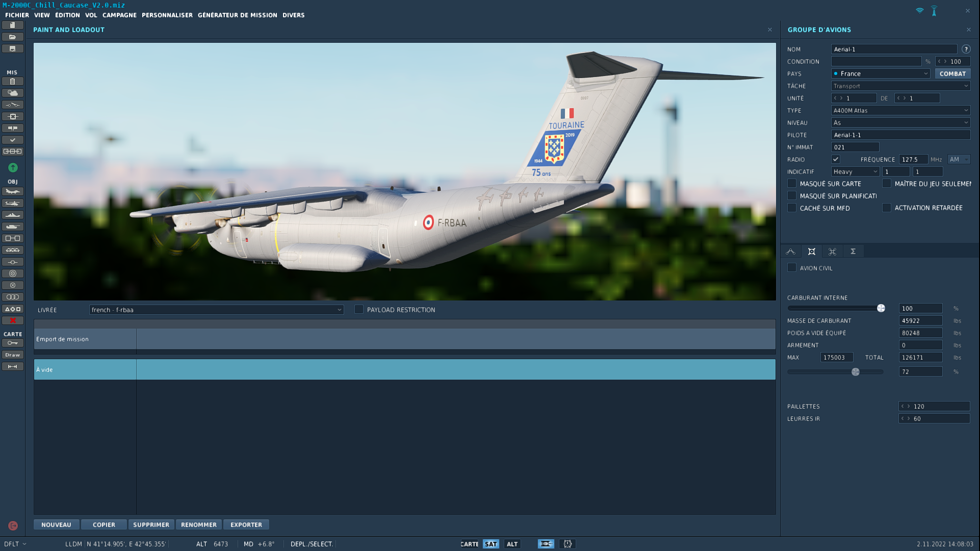
Task: Select the template shapes tool
Action: [x=13, y=309]
